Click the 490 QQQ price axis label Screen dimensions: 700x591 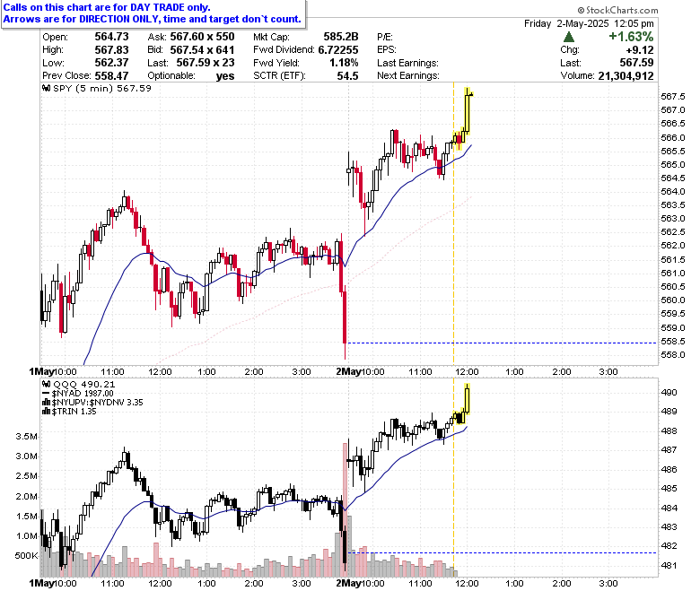[x=669, y=393]
